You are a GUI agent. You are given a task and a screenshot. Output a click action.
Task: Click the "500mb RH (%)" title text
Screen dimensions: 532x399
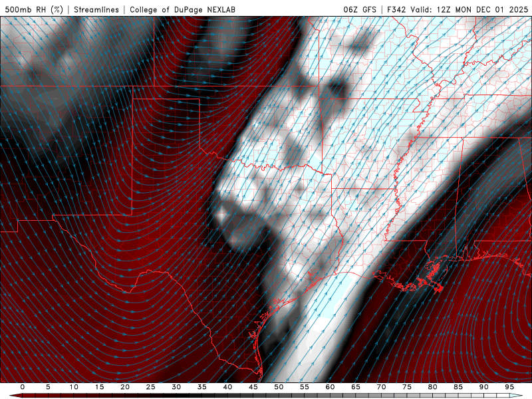pyautogui.click(x=34, y=9)
